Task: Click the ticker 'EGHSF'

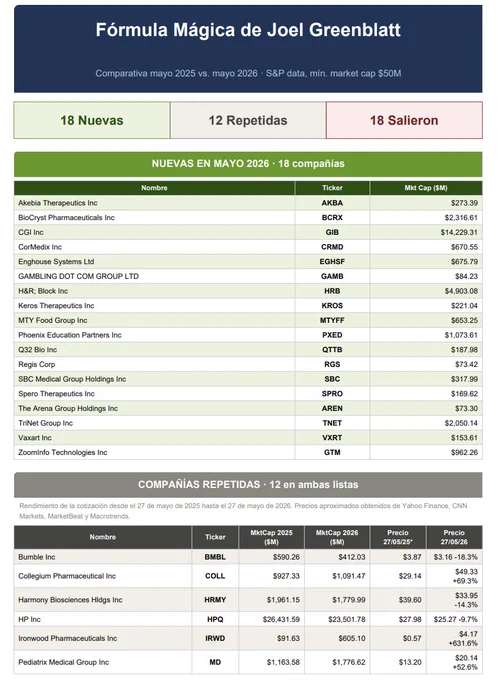Action: click(x=332, y=262)
